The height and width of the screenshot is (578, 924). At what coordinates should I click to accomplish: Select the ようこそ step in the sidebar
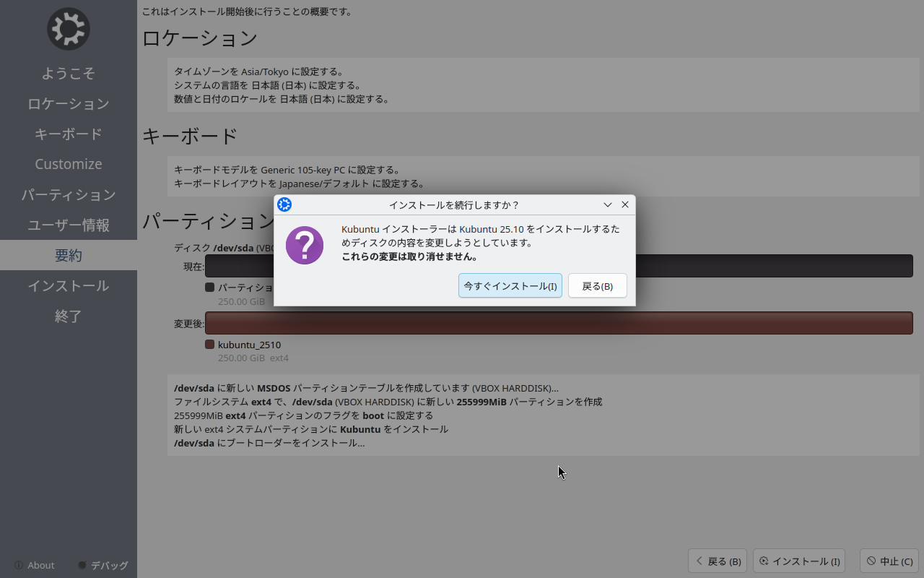[69, 73]
